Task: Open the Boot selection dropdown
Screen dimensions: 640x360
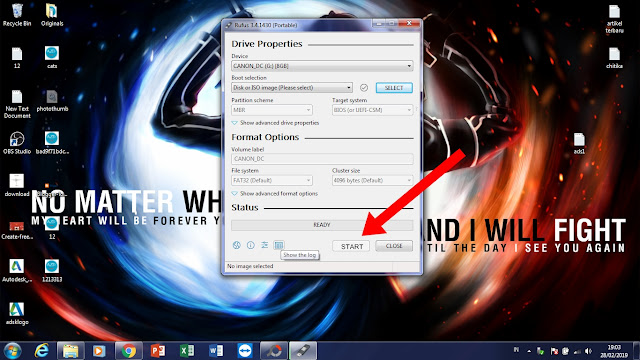Action: [x=292, y=88]
